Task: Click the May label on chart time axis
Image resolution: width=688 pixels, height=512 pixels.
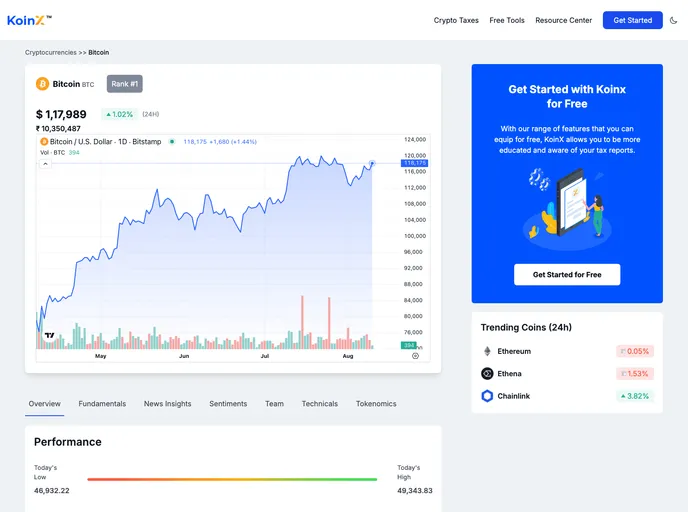Action: tap(100, 356)
